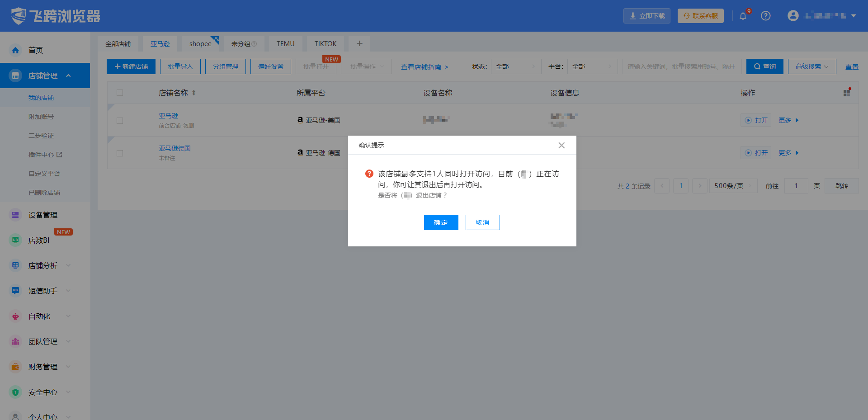
Task: Click the 店铺分析 sidebar icon
Action: (x=15, y=265)
